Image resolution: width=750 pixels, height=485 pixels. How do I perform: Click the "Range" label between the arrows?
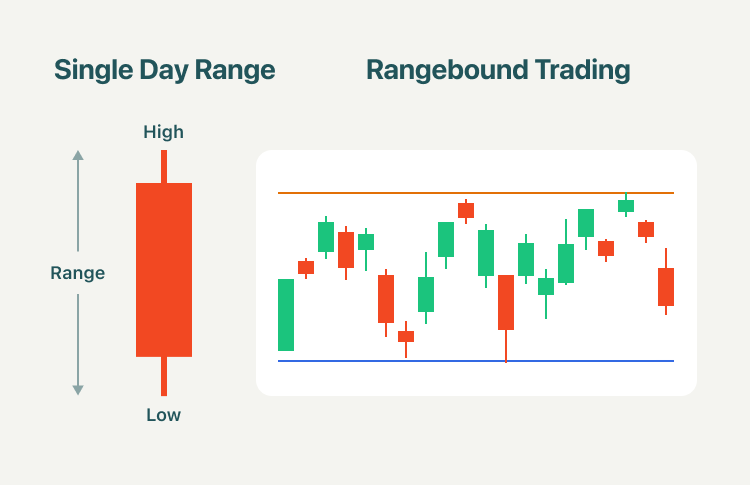click(x=77, y=273)
